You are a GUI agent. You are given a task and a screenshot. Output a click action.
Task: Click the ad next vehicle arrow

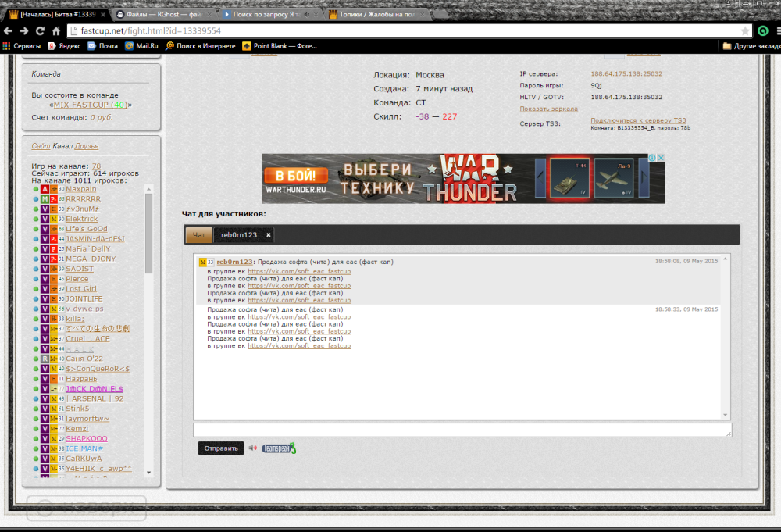pyautogui.click(x=644, y=178)
